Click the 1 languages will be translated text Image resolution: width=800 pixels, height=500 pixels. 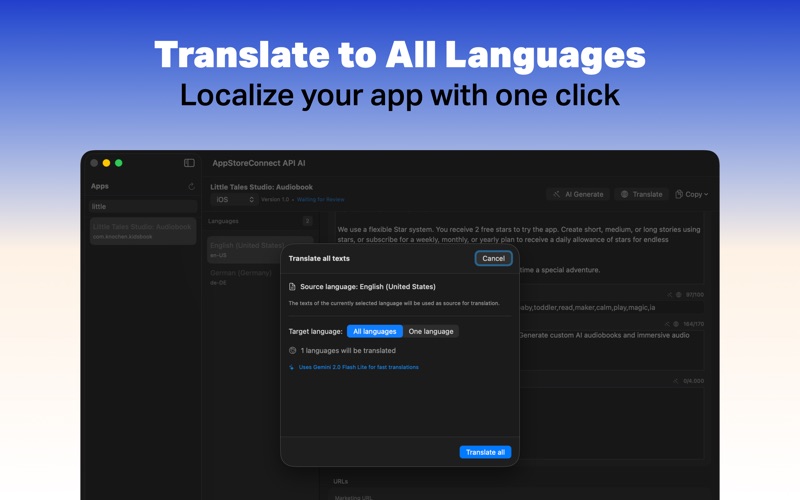tap(348, 351)
